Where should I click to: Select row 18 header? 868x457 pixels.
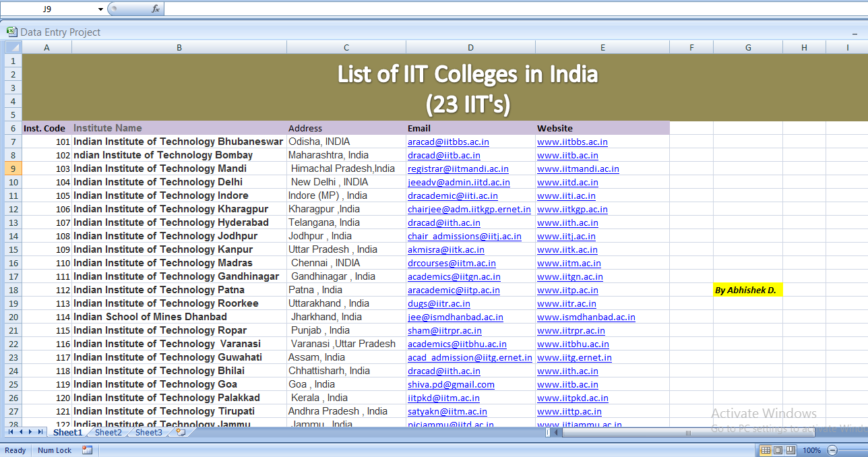(x=13, y=290)
